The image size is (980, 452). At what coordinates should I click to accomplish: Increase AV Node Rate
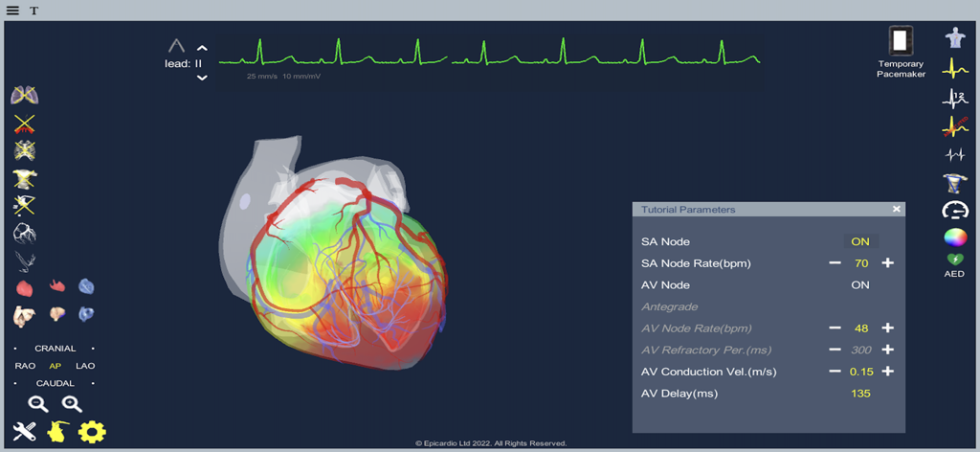tap(887, 328)
